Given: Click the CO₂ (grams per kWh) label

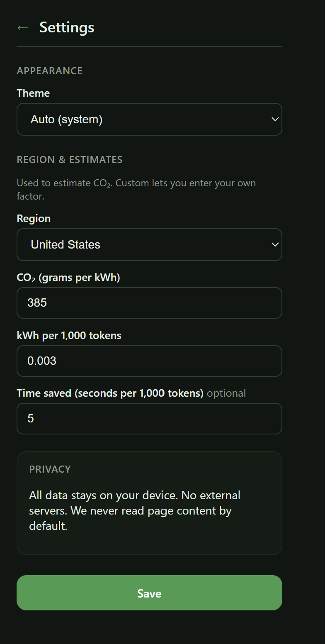Looking at the screenshot, I should click(68, 278).
